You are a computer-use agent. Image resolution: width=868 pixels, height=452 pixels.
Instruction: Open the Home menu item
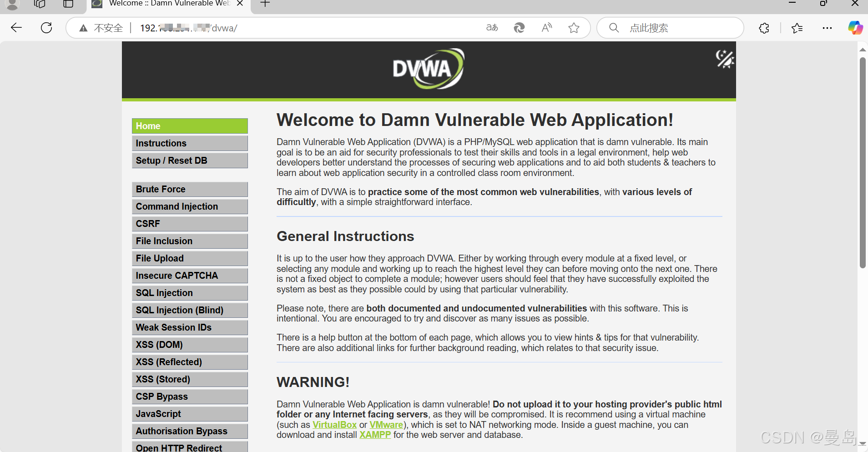click(190, 126)
